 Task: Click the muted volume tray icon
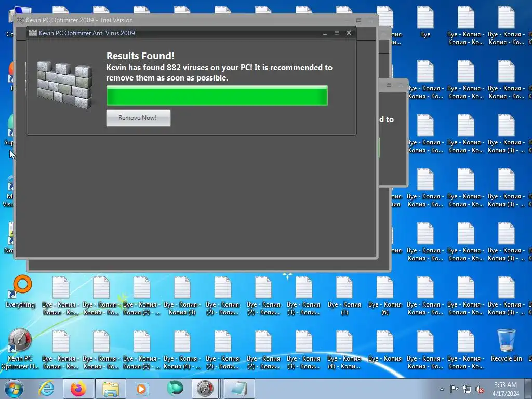(480, 389)
